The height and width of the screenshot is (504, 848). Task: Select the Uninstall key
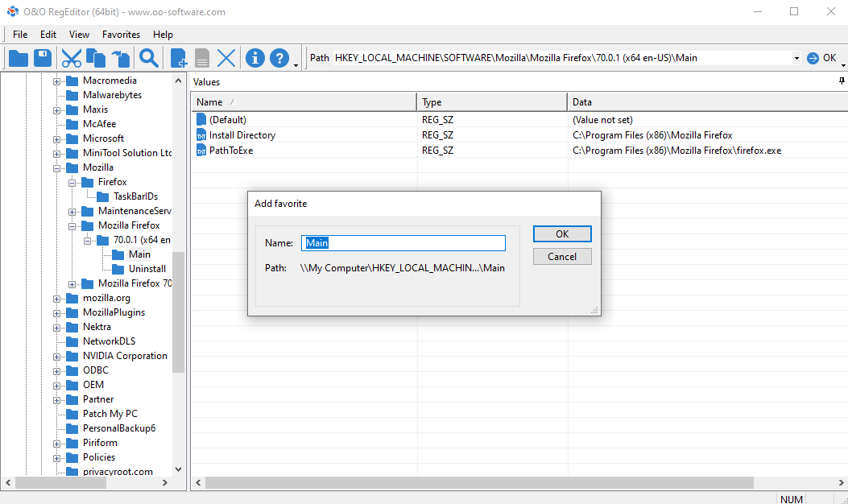(147, 269)
